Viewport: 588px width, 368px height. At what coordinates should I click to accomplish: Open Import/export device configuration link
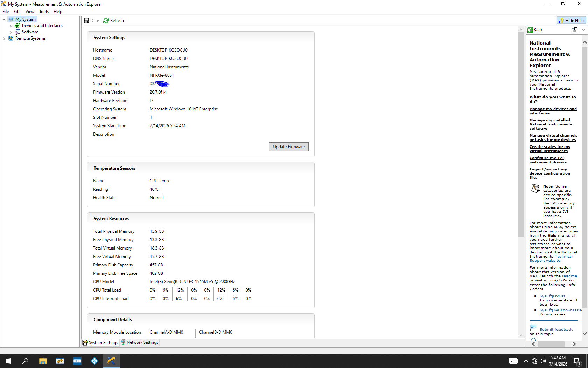[549, 173]
